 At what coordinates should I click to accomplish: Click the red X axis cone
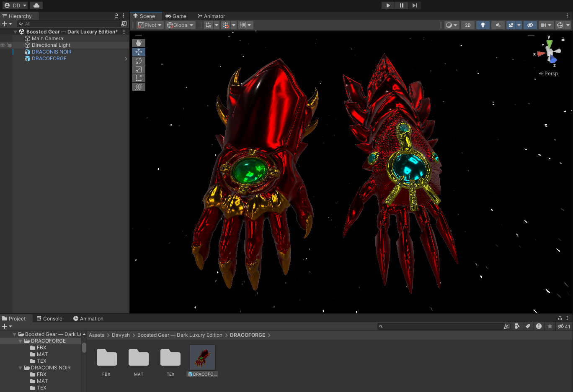(541, 54)
